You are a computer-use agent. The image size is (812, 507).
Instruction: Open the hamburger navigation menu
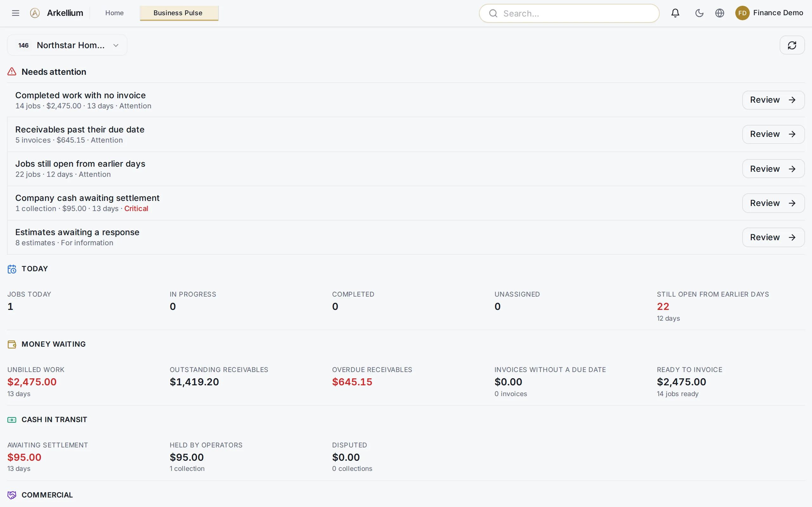(16, 13)
